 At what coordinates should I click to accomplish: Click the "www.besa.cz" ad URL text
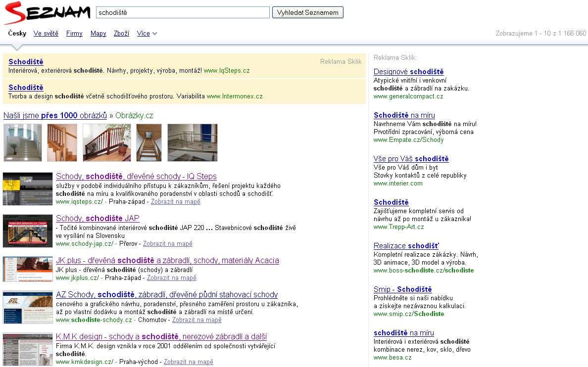click(392, 357)
